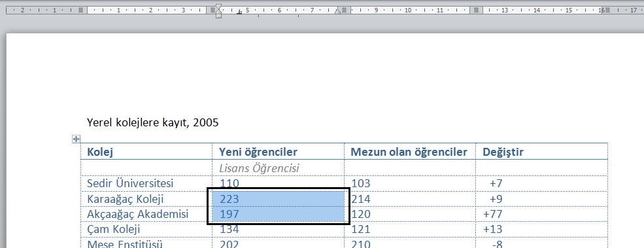Click the Sedir Üniversitesi cell
The image size is (644, 248).
pyautogui.click(x=146, y=183)
